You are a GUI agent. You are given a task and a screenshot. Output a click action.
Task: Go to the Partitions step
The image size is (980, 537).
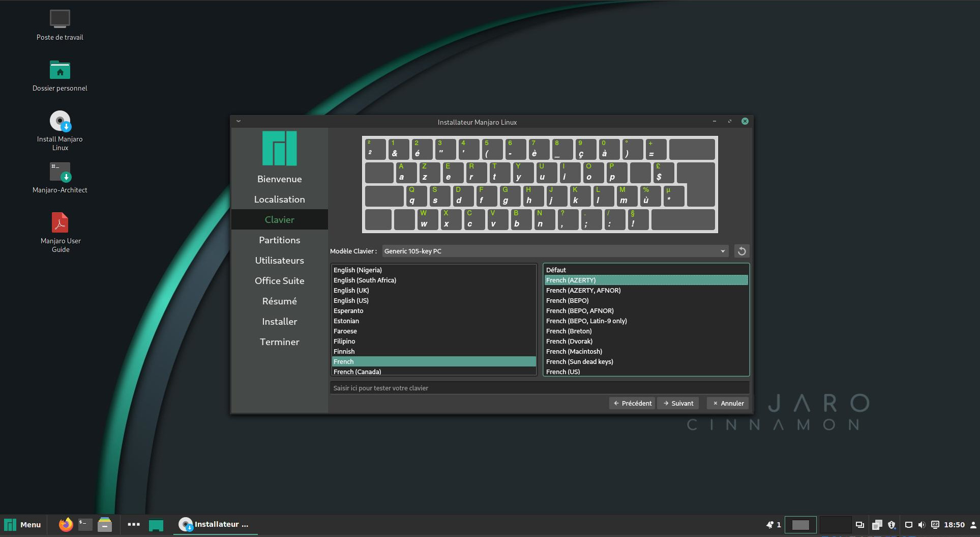280,240
